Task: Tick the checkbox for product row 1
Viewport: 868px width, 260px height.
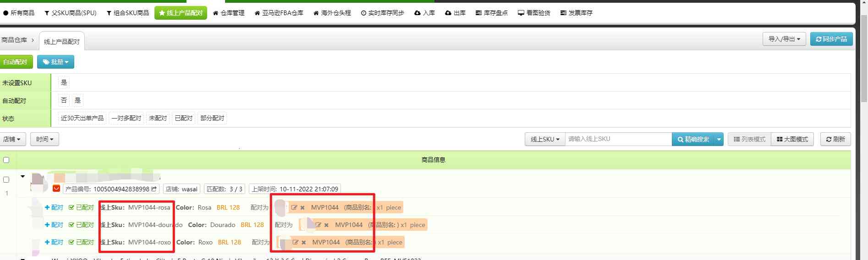Action: [x=6, y=179]
